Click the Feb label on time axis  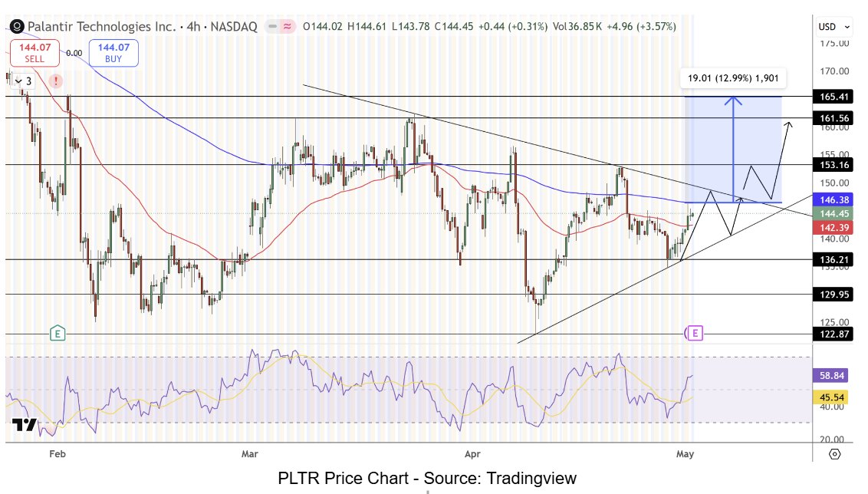pyautogui.click(x=58, y=454)
